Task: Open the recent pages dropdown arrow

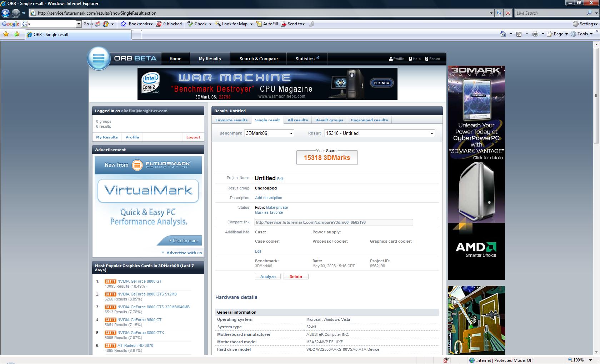Action: coord(24,13)
